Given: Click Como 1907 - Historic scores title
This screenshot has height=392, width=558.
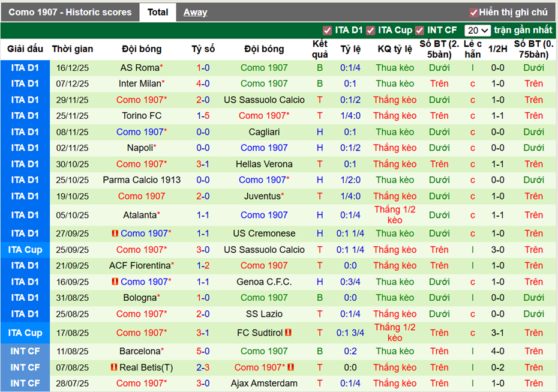Looking at the screenshot, I should point(70,12).
